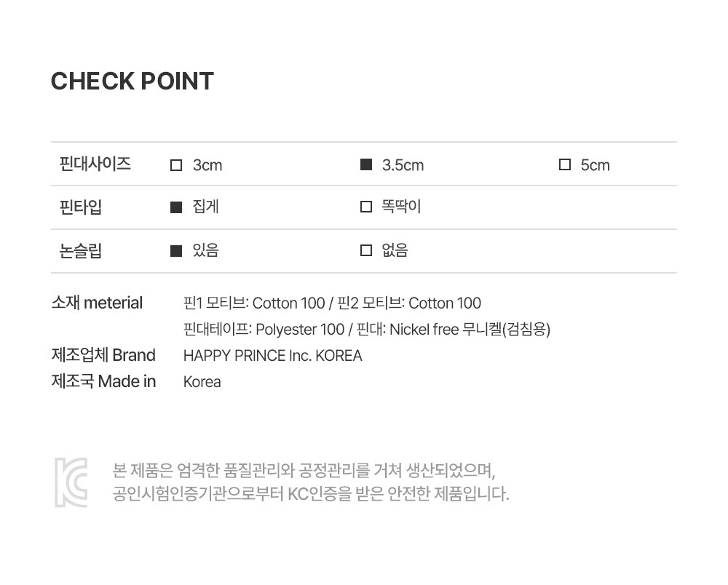Toggle the 집게 pin type checkbox
The height and width of the screenshot is (585, 728).
[x=176, y=207]
